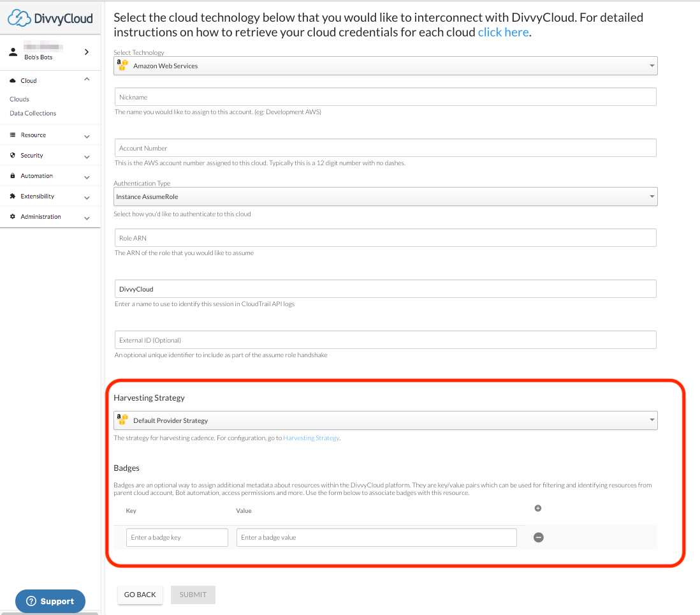Open the Data Collections page
Image resolution: width=700 pixels, height=615 pixels.
click(x=33, y=114)
